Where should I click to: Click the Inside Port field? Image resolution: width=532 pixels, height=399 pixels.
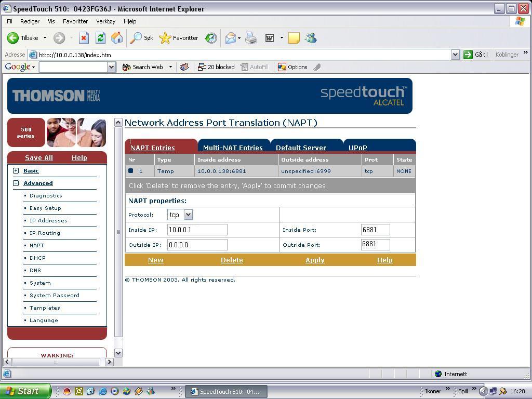coord(375,230)
